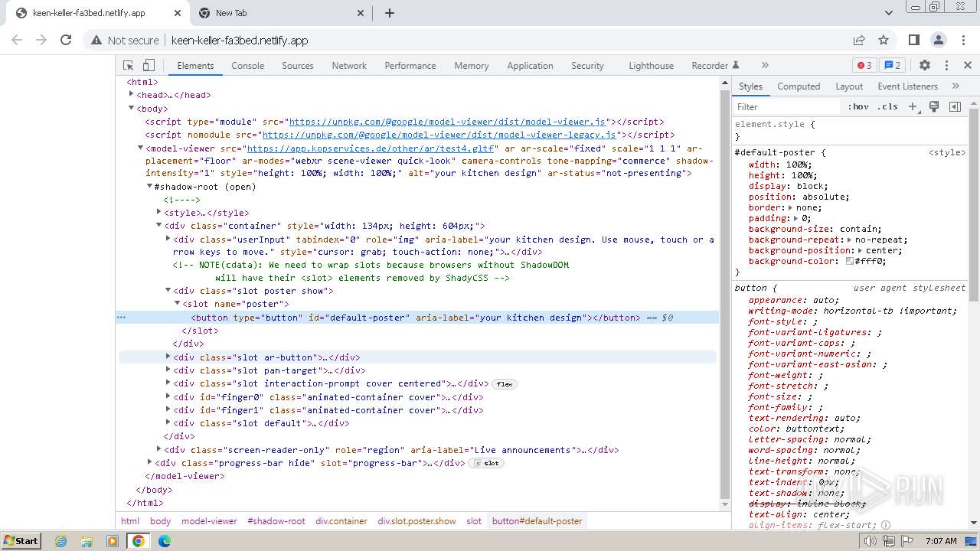Share this page icon in address bar
Image resolution: width=980 pixels, height=551 pixels.
[x=859, y=40]
